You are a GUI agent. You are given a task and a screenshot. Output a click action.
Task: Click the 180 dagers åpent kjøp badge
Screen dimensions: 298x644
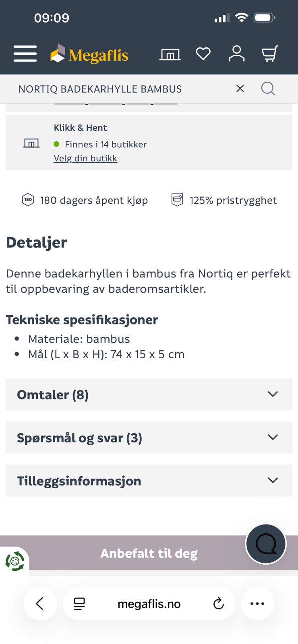(x=85, y=200)
